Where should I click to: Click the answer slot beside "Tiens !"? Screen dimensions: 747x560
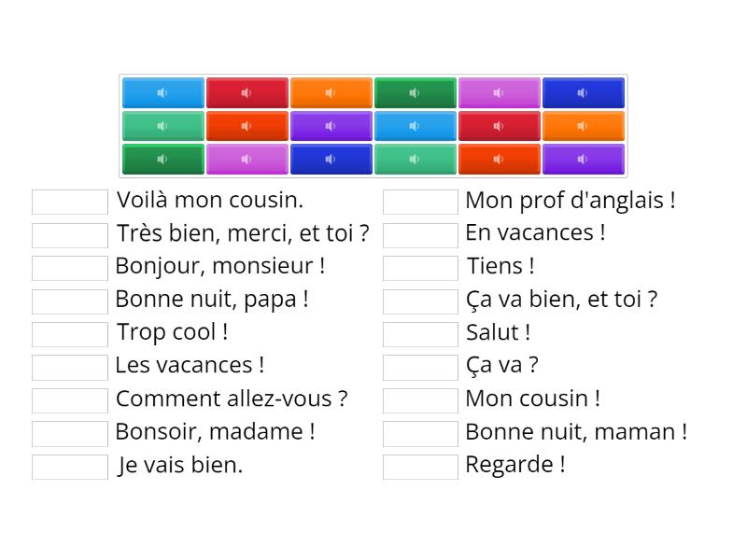pyautogui.click(x=420, y=268)
